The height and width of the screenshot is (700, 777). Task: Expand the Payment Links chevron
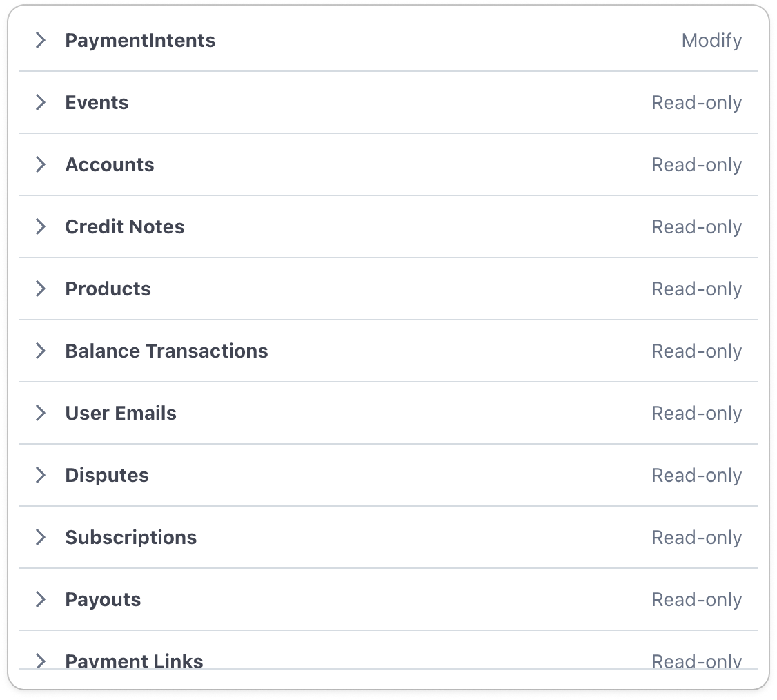tap(41, 661)
